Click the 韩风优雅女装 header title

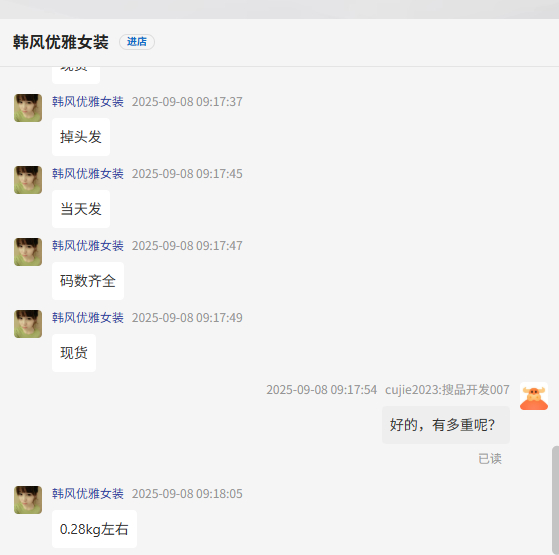pyautogui.click(x=61, y=42)
